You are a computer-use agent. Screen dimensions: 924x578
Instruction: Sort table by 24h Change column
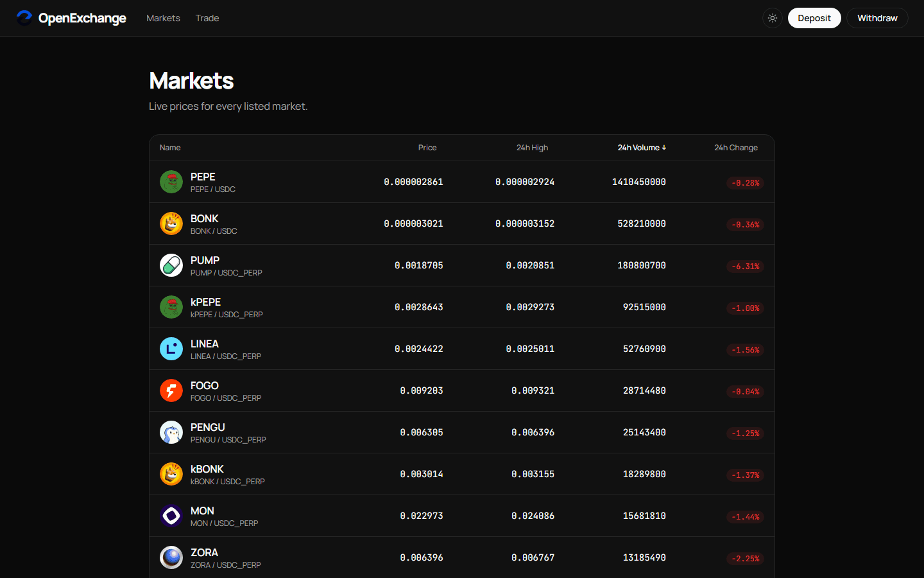(x=736, y=148)
